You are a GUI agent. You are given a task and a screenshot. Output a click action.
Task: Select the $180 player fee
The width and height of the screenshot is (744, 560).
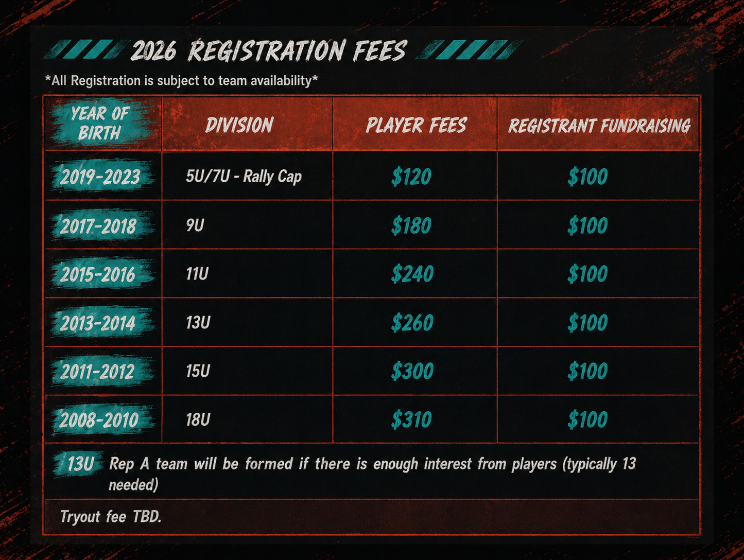[x=411, y=225]
